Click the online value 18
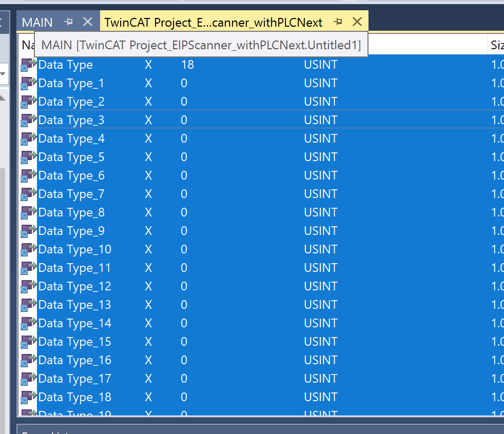The height and width of the screenshot is (434, 504). tap(187, 65)
